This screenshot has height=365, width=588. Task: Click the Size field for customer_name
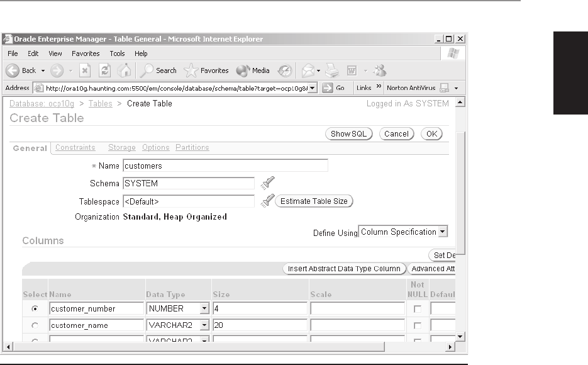tap(260, 325)
